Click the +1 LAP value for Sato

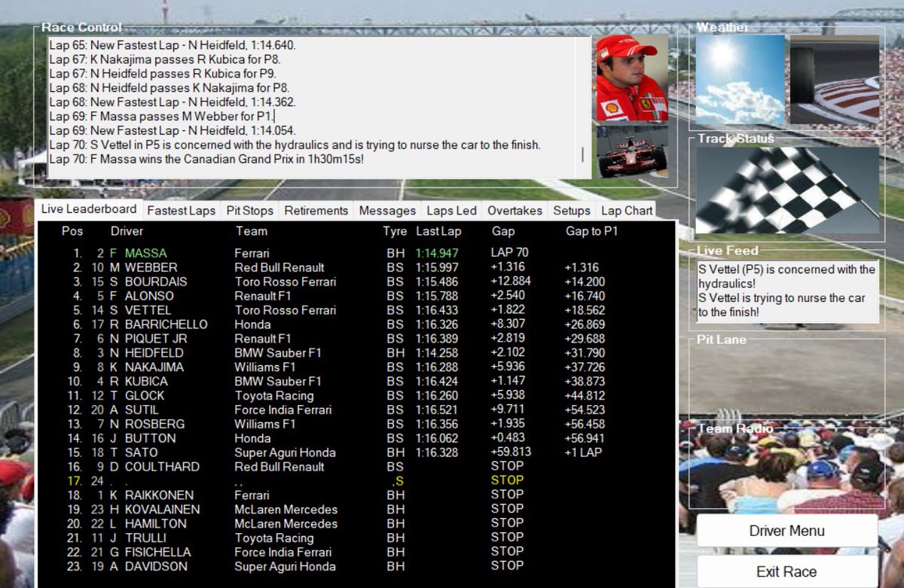[583, 452]
